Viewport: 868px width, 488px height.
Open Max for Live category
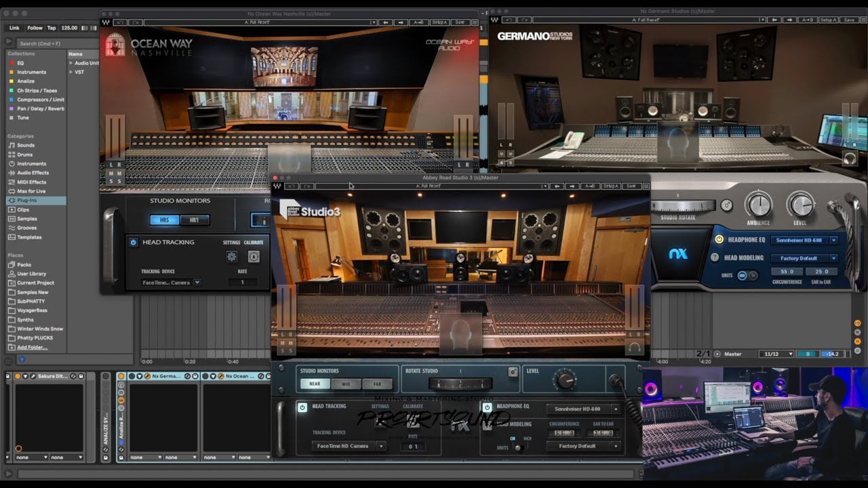tap(31, 191)
